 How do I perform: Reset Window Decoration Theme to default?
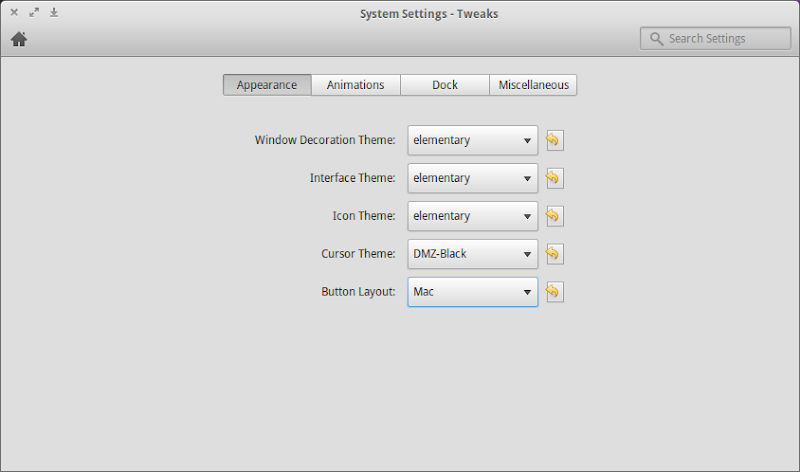pos(554,140)
